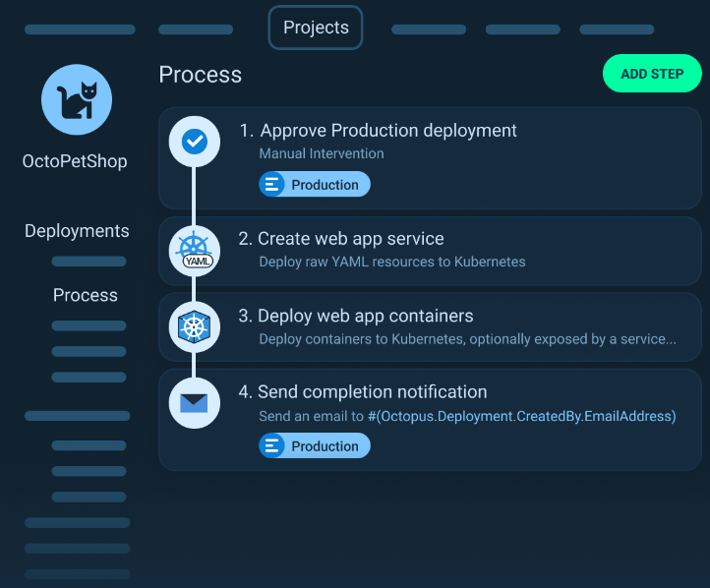
Task: Open step 3 Deploy web app containers
Action: pyautogui.click(x=430, y=326)
